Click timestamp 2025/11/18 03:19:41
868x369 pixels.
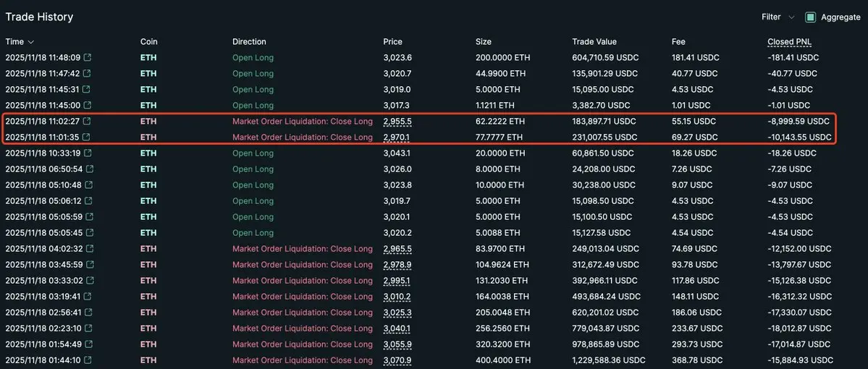[43, 297]
